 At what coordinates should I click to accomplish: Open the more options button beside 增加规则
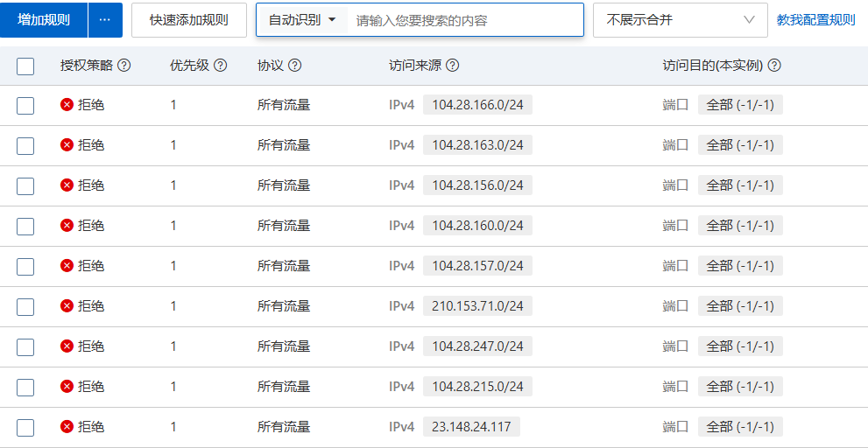pyautogui.click(x=105, y=20)
